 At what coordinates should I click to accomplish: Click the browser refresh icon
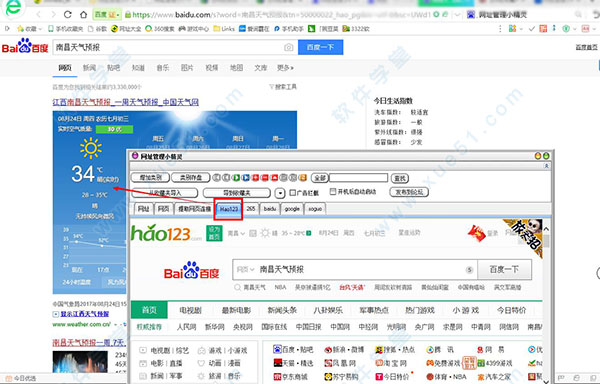(68, 15)
